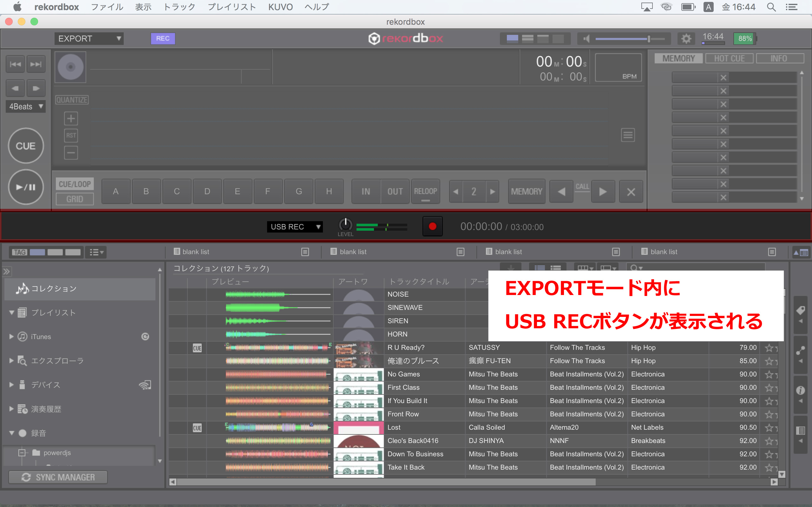812x507 pixels.
Task: Click the SYNC MANAGER button
Action: [x=58, y=477]
